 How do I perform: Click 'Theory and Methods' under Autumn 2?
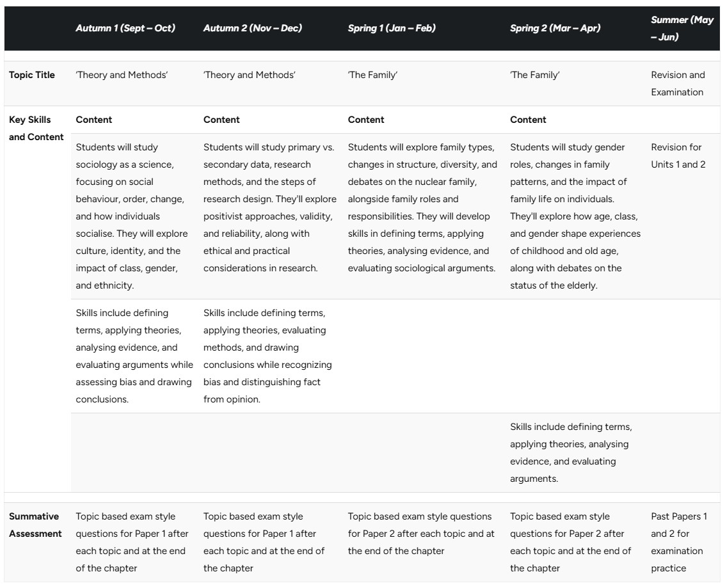(249, 75)
